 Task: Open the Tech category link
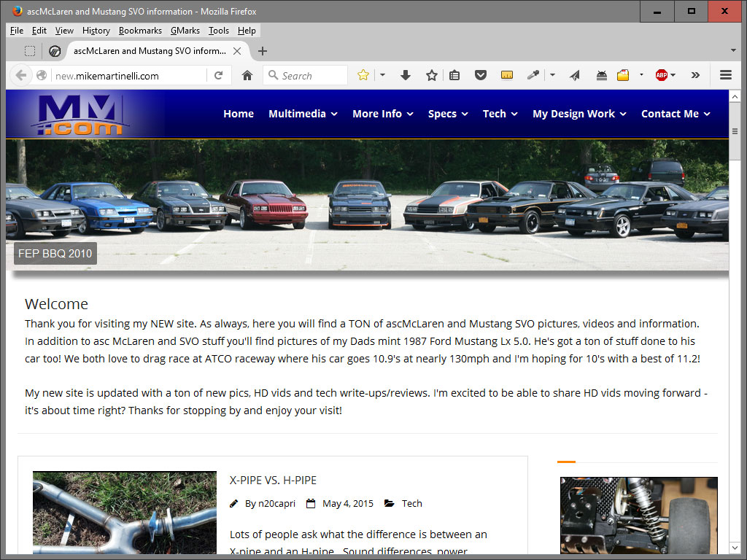(x=411, y=503)
